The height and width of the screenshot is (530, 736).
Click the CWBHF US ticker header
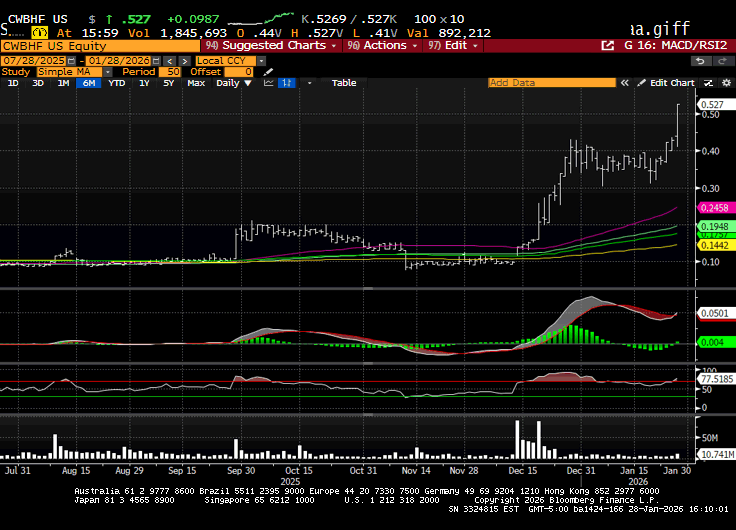[x=38, y=19]
